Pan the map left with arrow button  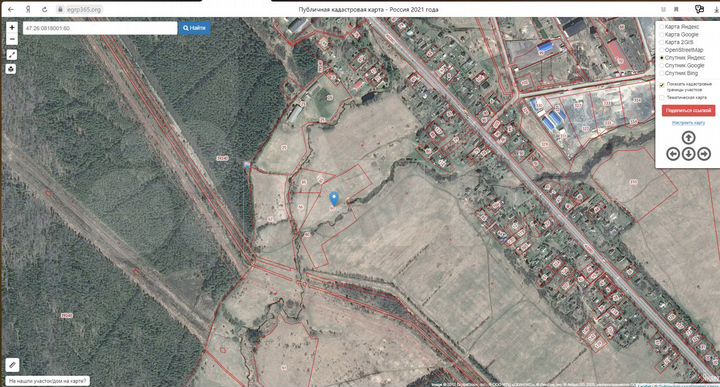[673, 154]
